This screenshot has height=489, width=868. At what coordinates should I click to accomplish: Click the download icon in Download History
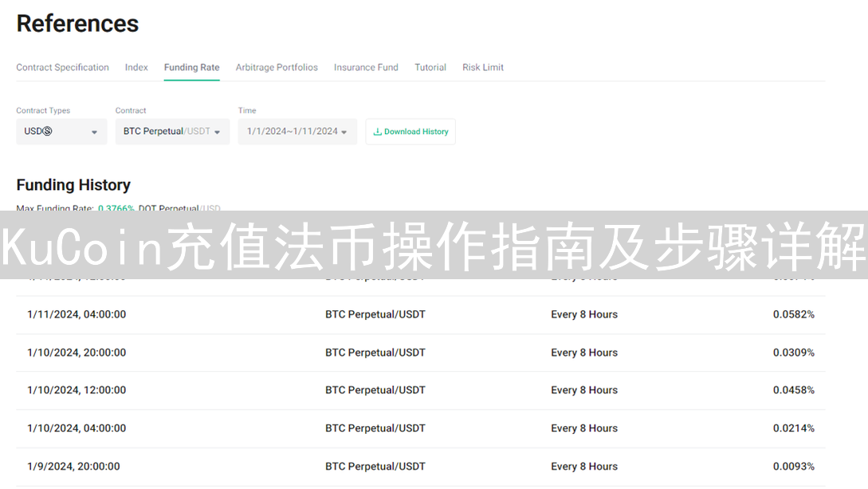click(378, 132)
